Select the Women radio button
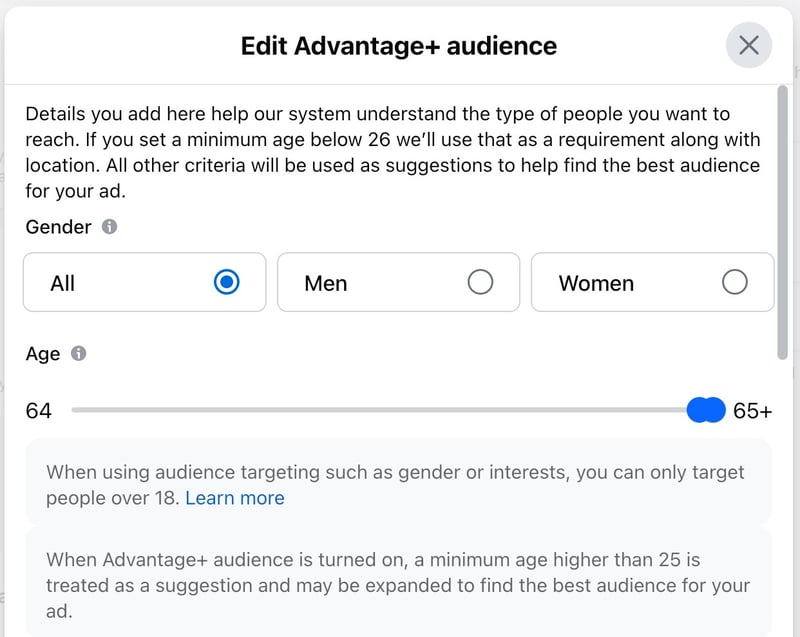800x637 pixels. 736,282
